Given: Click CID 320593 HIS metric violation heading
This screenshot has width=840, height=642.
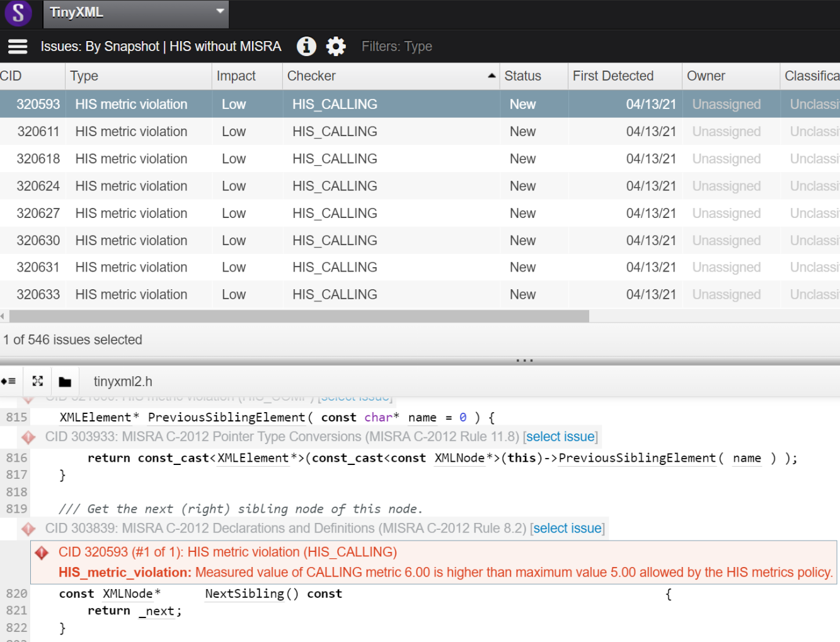Looking at the screenshot, I should pyautogui.click(x=227, y=552).
